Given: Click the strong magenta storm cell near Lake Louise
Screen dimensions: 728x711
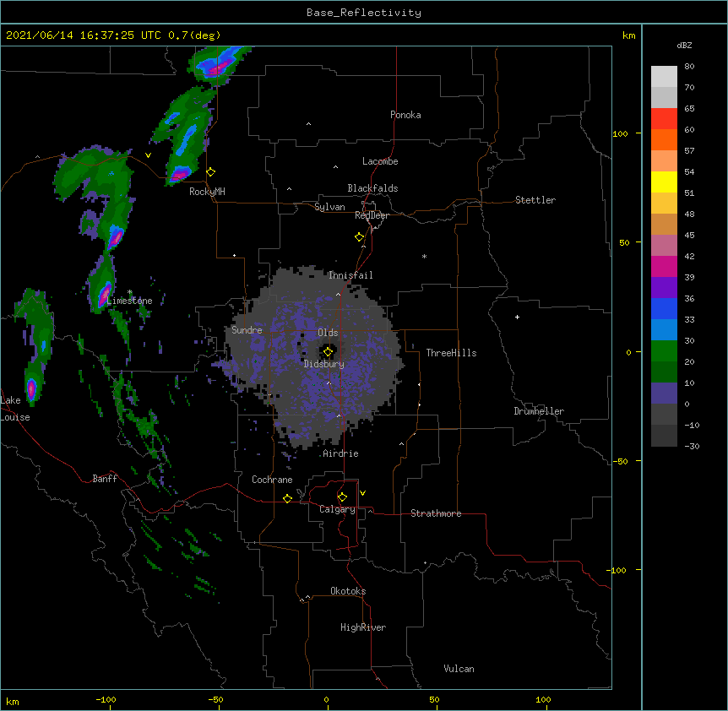Looking at the screenshot, I should (31, 389).
